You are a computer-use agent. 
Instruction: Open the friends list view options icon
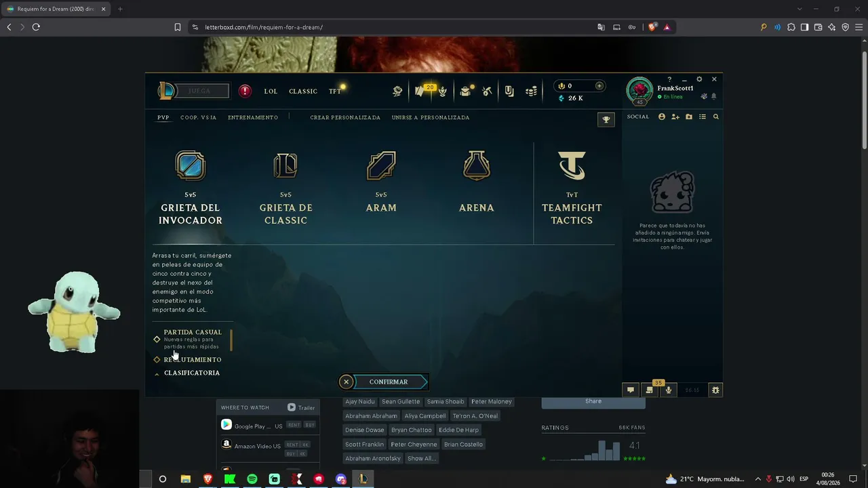click(x=703, y=117)
